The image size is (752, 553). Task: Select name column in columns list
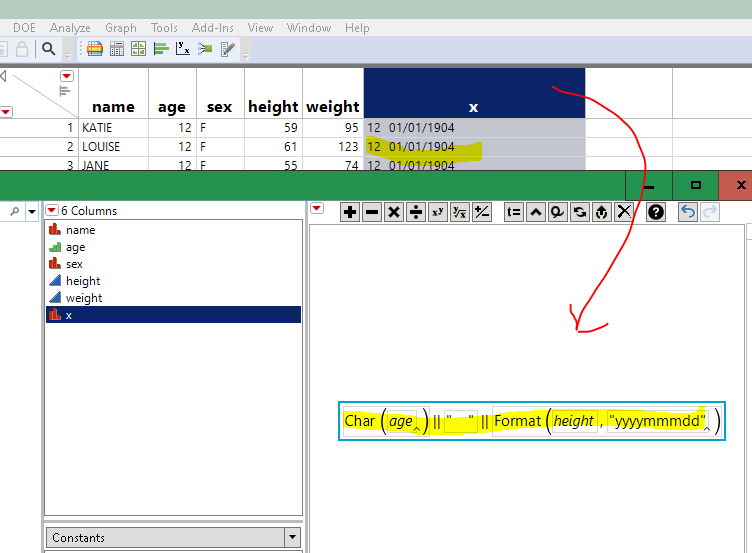pyautogui.click(x=173, y=230)
